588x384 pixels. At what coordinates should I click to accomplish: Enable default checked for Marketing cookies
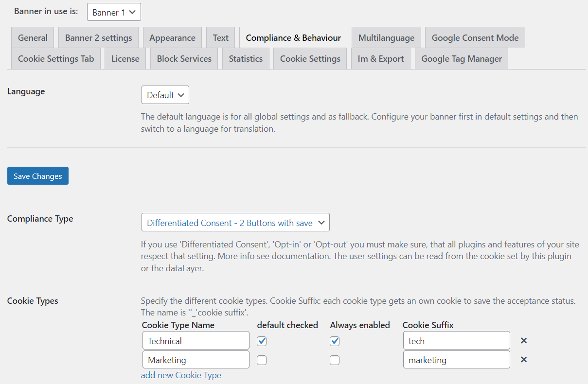pyautogui.click(x=261, y=360)
